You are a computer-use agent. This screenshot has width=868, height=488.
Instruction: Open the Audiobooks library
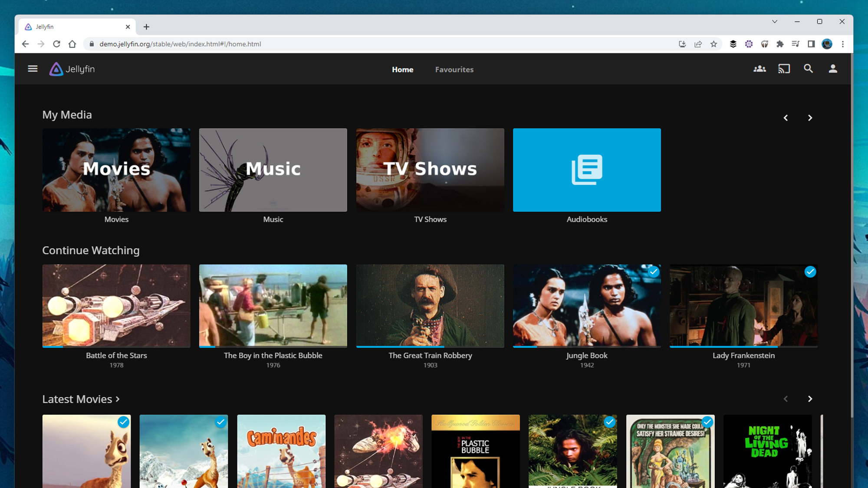click(x=587, y=170)
